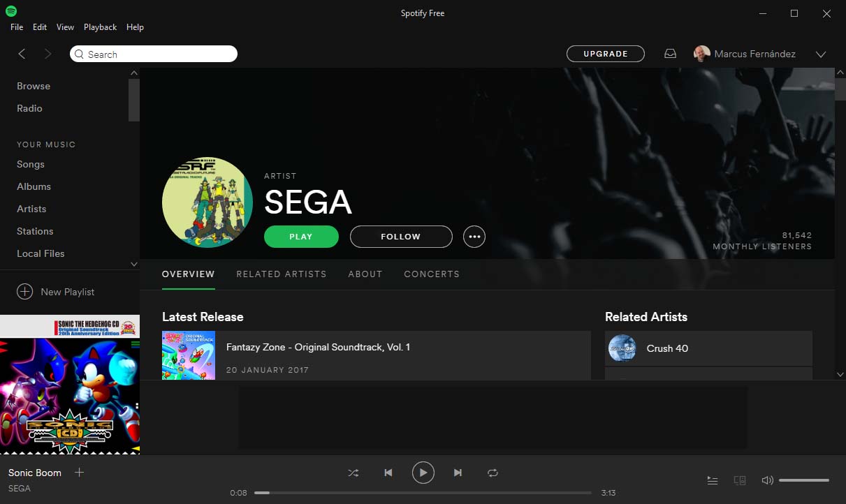
Task: Open Local Files in the sidebar
Action: (x=41, y=253)
